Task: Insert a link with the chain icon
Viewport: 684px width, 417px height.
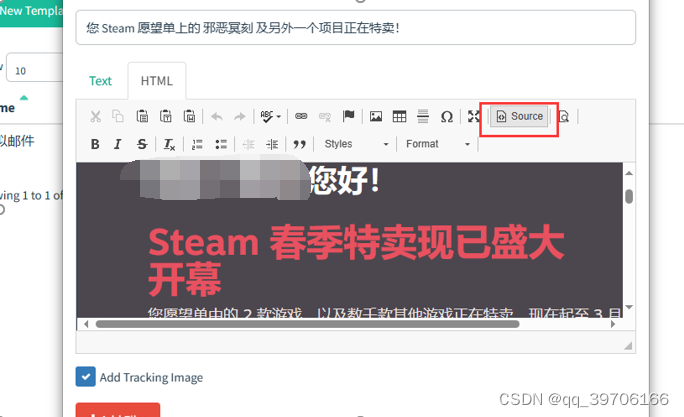Action: tap(301, 116)
